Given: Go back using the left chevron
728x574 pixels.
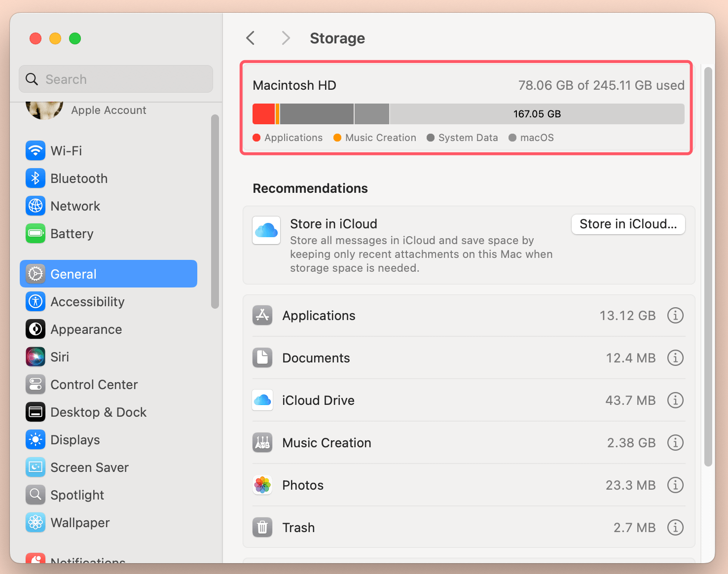Looking at the screenshot, I should 251,38.
